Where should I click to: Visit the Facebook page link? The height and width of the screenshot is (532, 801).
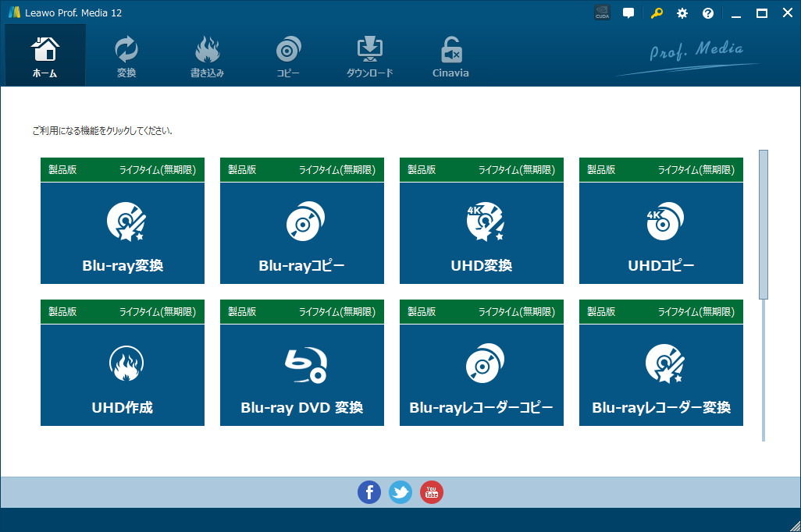[369, 492]
